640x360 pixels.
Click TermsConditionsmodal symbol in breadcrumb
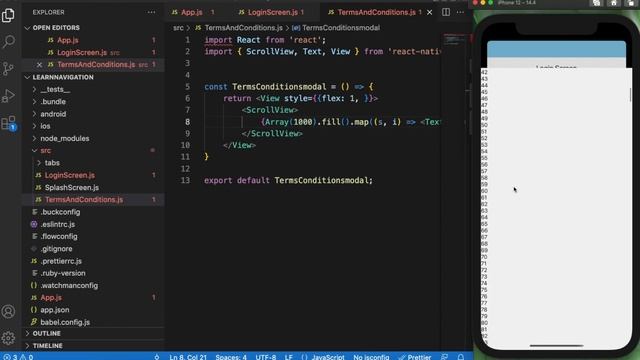coord(341,28)
